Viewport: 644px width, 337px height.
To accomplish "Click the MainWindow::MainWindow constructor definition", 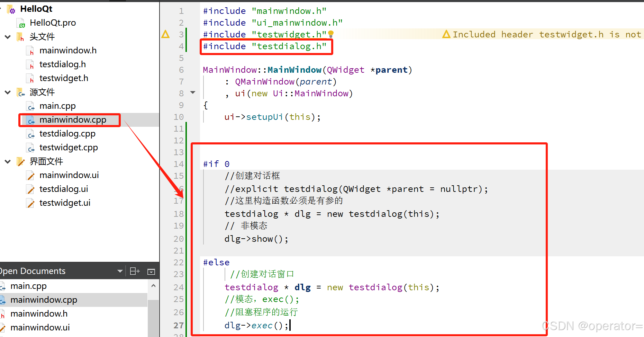I will (307, 70).
